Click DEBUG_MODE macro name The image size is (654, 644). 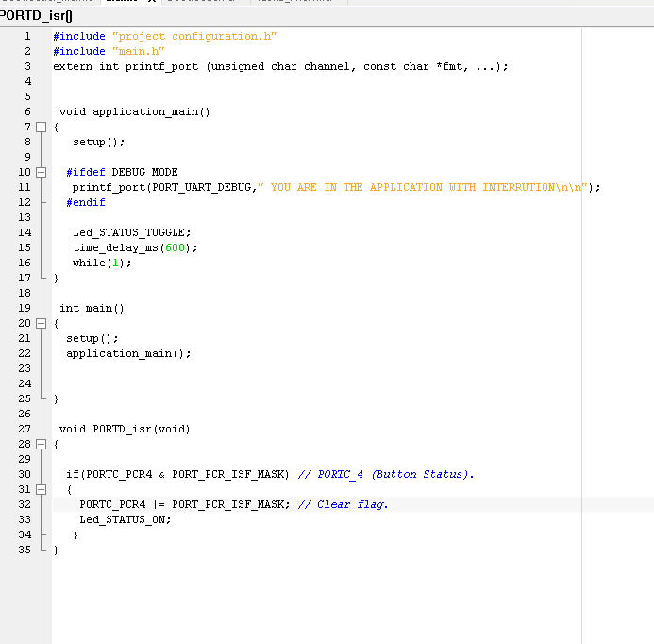[144, 172]
